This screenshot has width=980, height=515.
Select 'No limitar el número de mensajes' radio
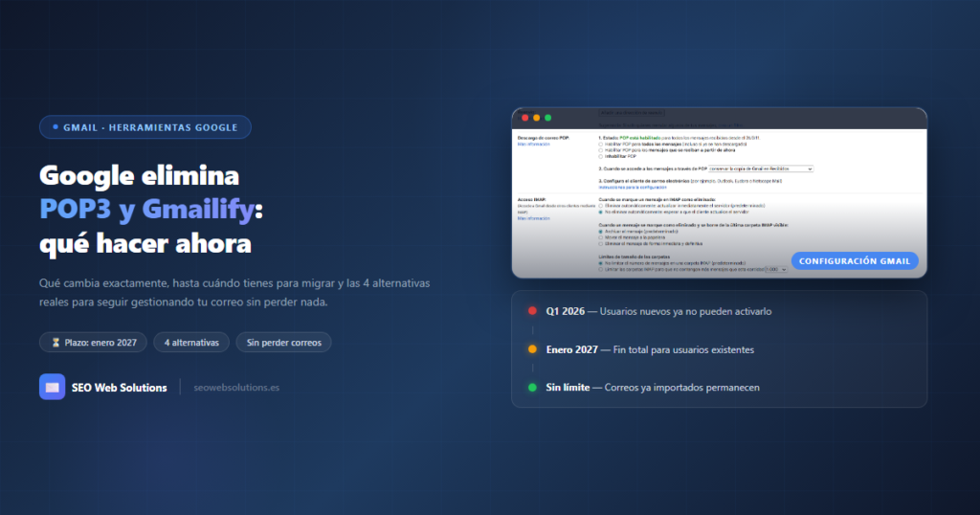click(601, 263)
